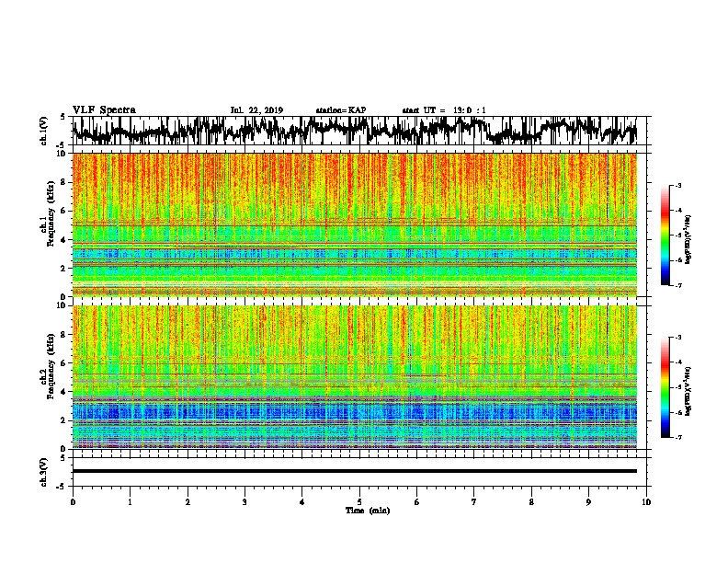
Task: Click the "-7" label on ch.1 colorbar
Action: coord(677,285)
